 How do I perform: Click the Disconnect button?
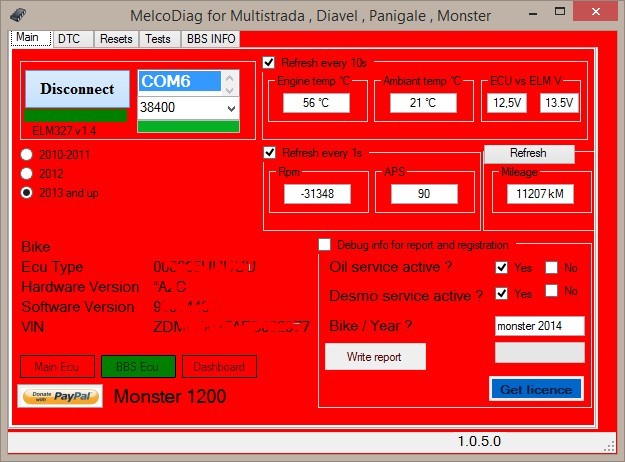click(77, 89)
